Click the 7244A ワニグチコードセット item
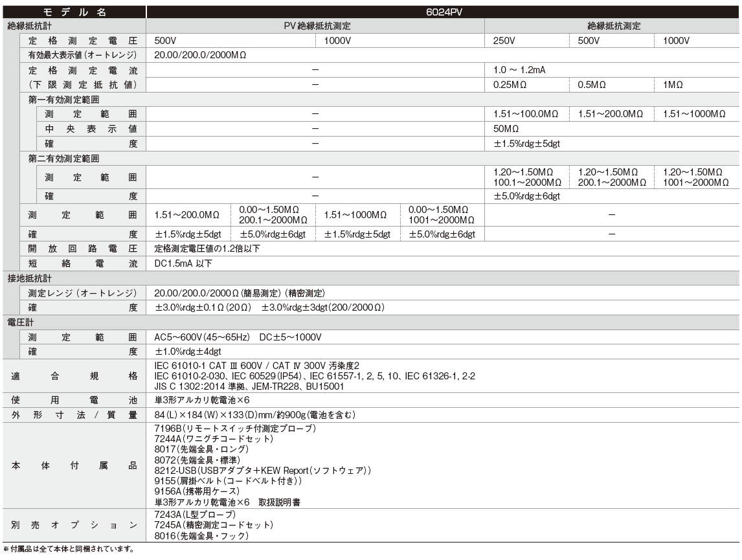This screenshot has width=742, height=560. coord(214,439)
